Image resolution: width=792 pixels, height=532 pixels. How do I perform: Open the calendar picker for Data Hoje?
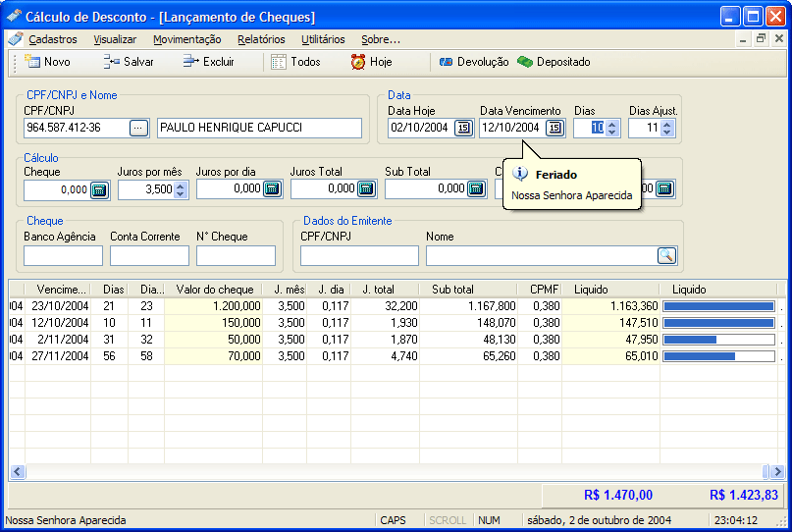point(463,128)
